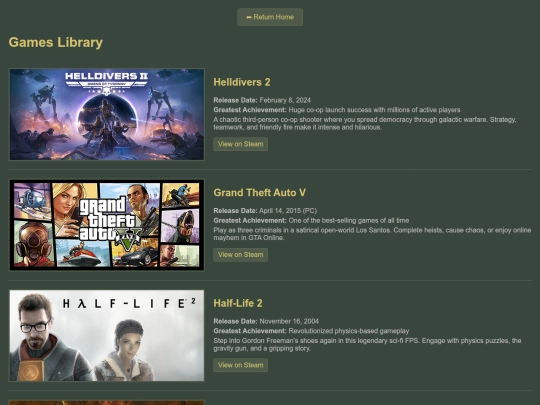Click GTA V Greatest Achievement line
This screenshot has height=405, width=540.
(x=311, y=220)
